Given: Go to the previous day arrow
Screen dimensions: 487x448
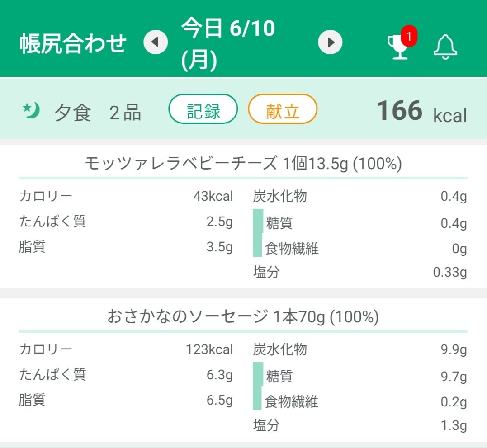Looking at the screenshot, I should [156, 42].
